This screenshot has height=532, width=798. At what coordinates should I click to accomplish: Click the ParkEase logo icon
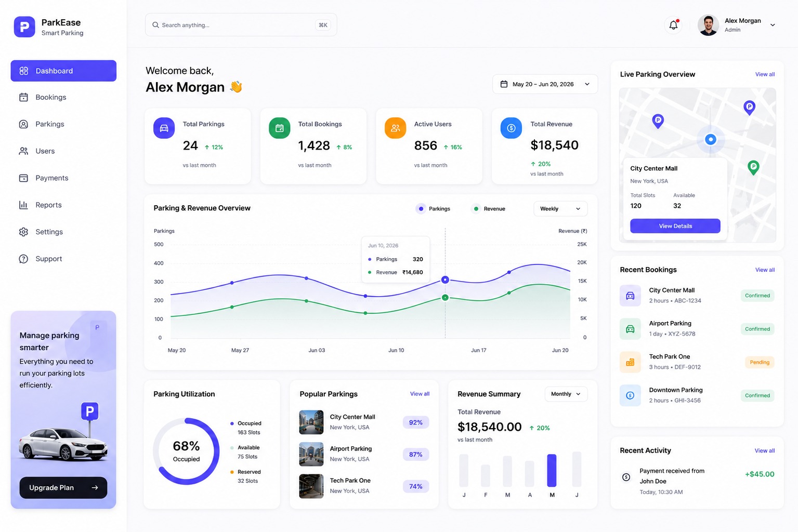24,27
